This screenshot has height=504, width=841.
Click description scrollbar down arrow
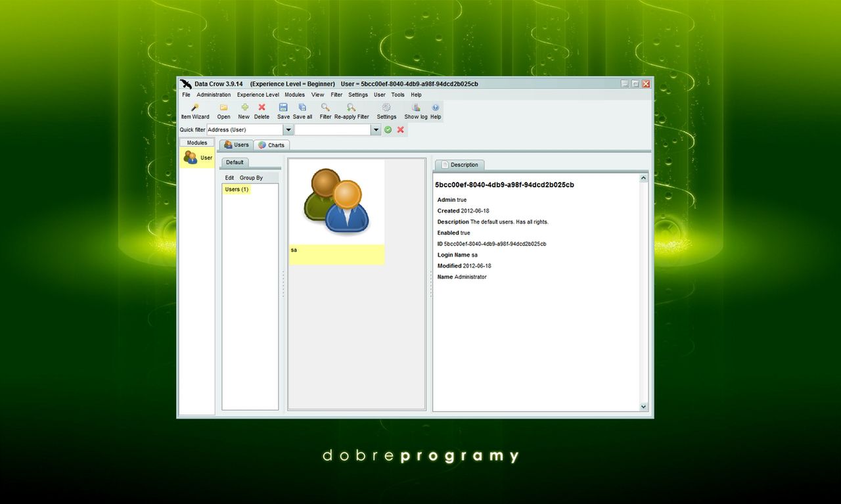tap(643, 407)
